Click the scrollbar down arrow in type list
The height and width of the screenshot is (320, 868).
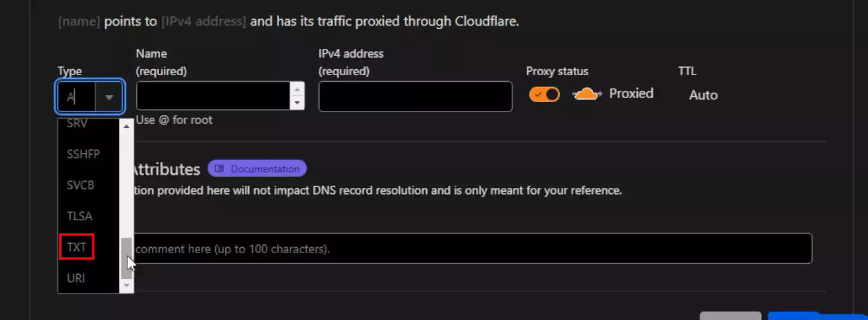point(126,286)
